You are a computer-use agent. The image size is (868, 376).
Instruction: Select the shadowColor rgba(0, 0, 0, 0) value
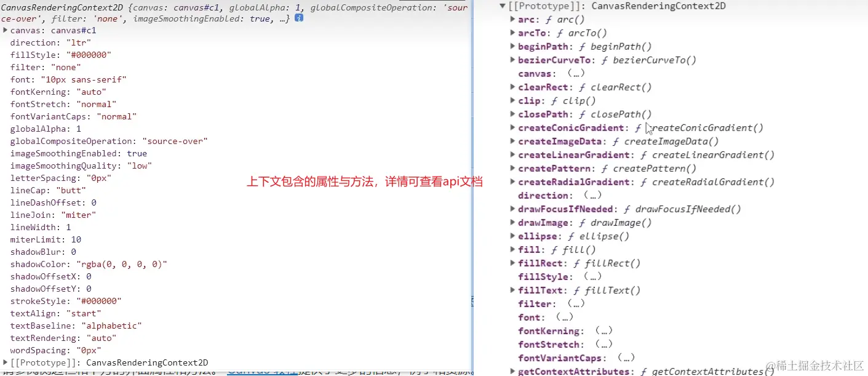[122, 264]
